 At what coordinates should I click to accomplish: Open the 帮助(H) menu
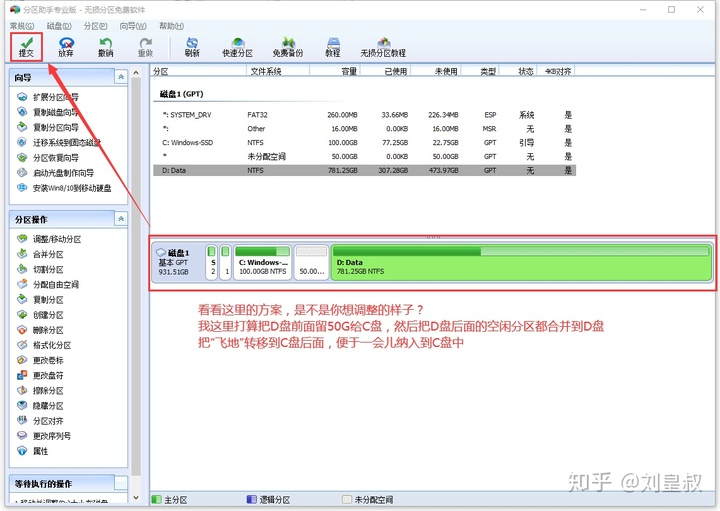171,26
